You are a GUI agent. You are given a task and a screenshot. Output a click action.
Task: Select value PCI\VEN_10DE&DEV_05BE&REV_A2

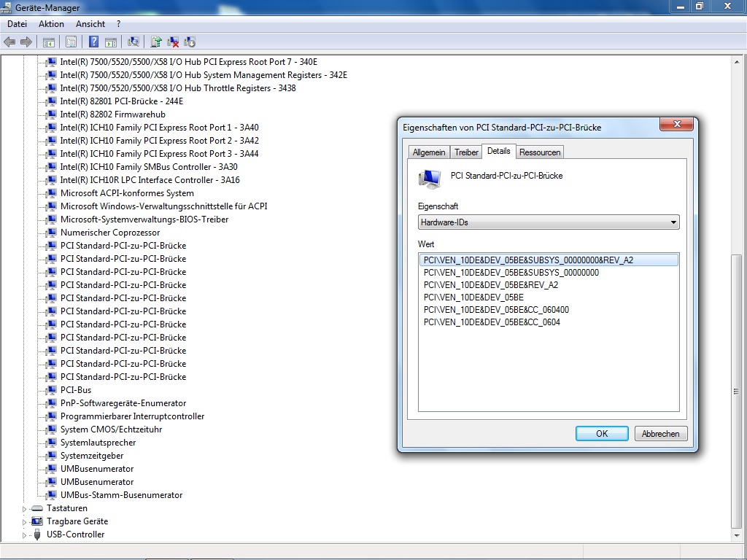click(491, 285)
